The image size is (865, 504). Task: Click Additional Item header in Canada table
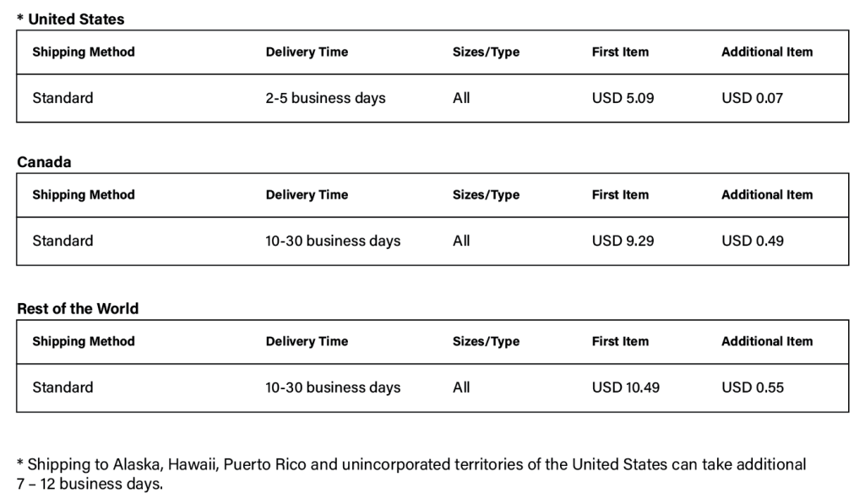pos(767,195)
